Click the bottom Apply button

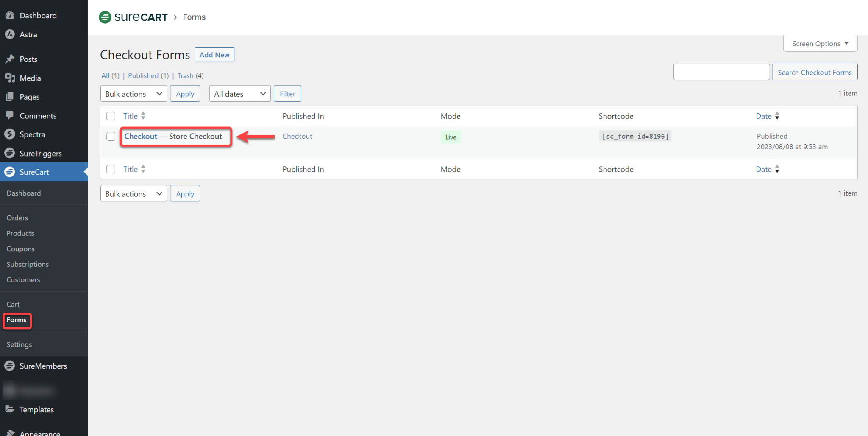tap(185, 193)
